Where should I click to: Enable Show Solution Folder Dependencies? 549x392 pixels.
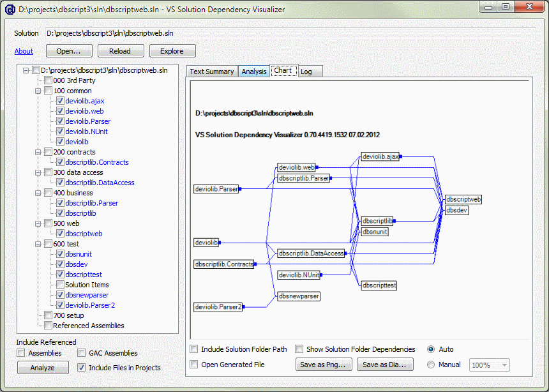click(299, 349)
